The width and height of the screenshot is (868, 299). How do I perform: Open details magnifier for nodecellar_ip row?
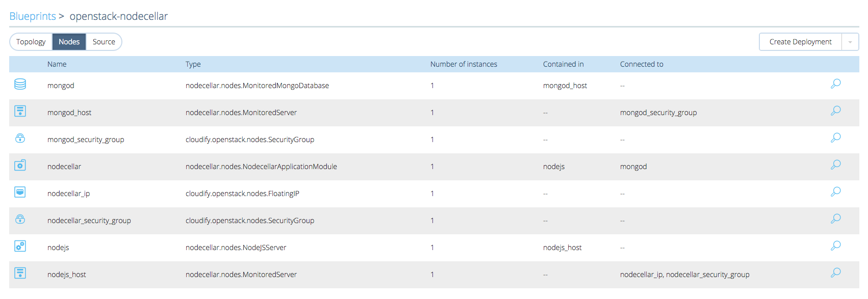(835, 192)
